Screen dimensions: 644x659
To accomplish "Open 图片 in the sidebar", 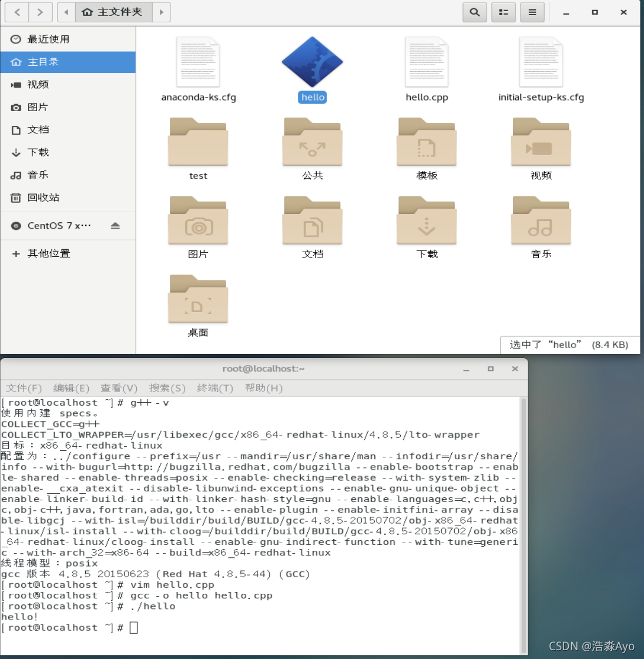I will pyautogui.click(x=68, y=107).
